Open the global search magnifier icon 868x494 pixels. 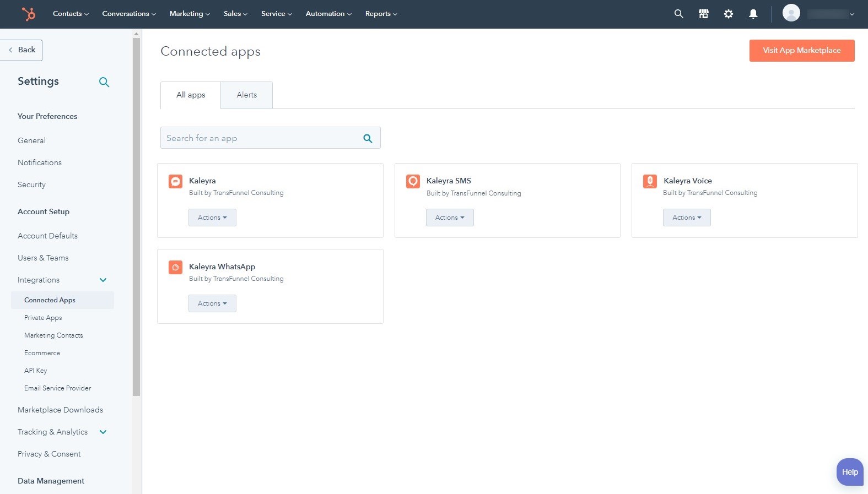point(678,14)
